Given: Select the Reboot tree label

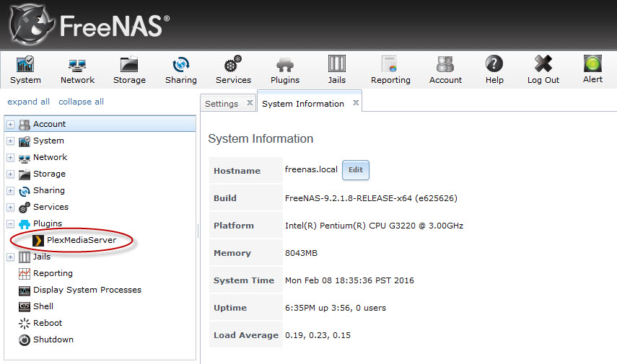Looking at the screenshot, I should (48, 323).
